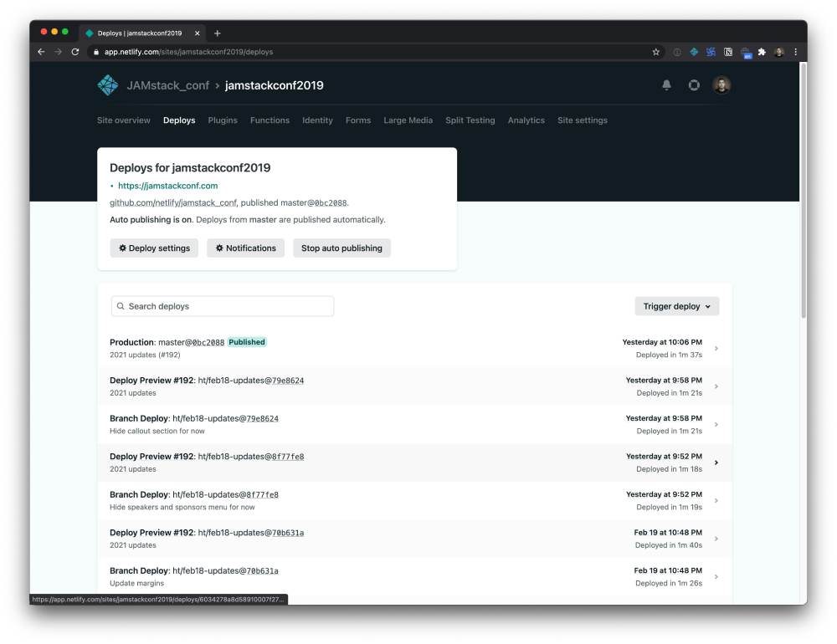Open the Netlify notifications bell icon
Screen dimensions: 837x644
coord(666,84)
